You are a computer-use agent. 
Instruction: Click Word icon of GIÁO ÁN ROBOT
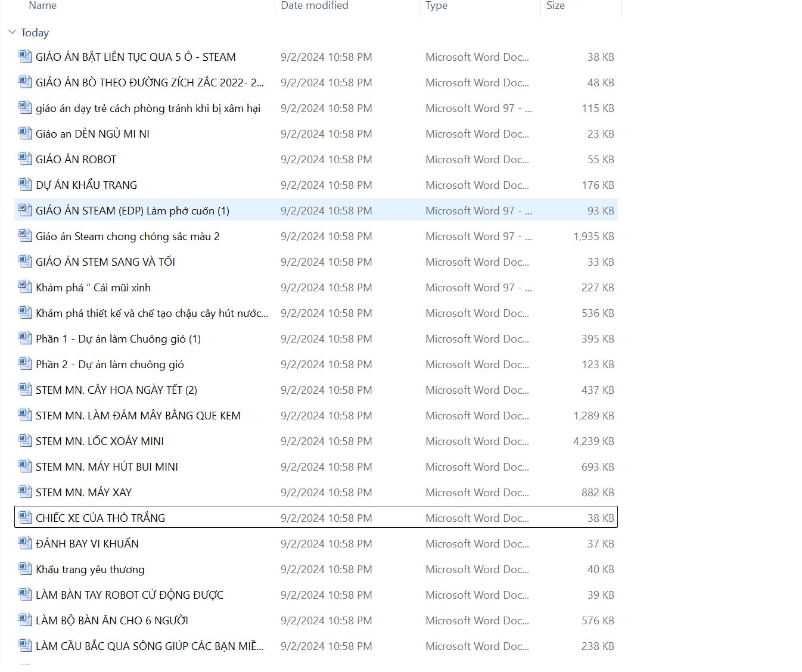(25, 159)
